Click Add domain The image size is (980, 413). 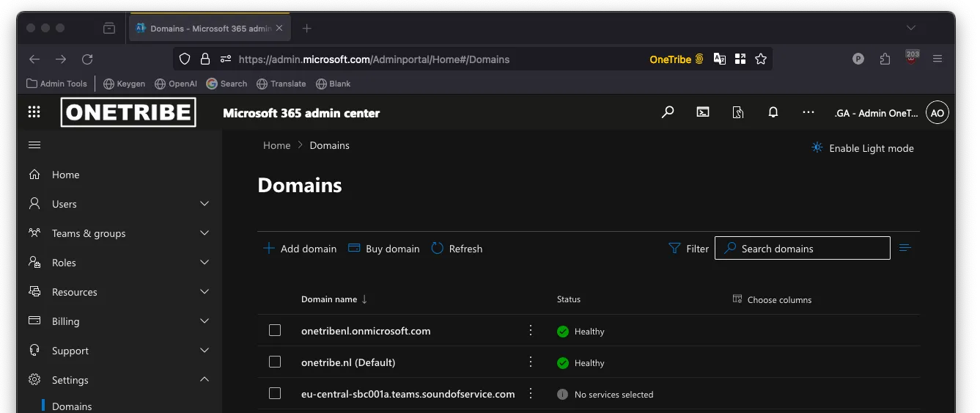(x=300, y=249)
